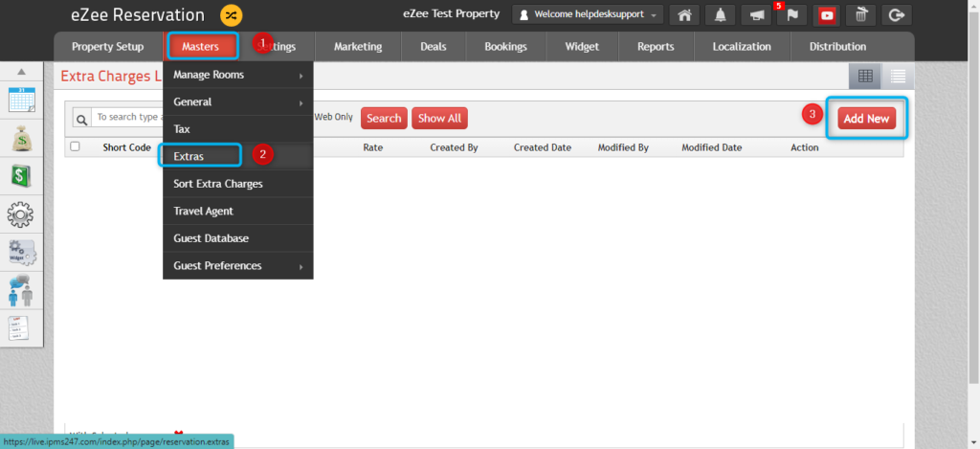
Task: Open the Distribution menu
Action: (x=837, y=47)
